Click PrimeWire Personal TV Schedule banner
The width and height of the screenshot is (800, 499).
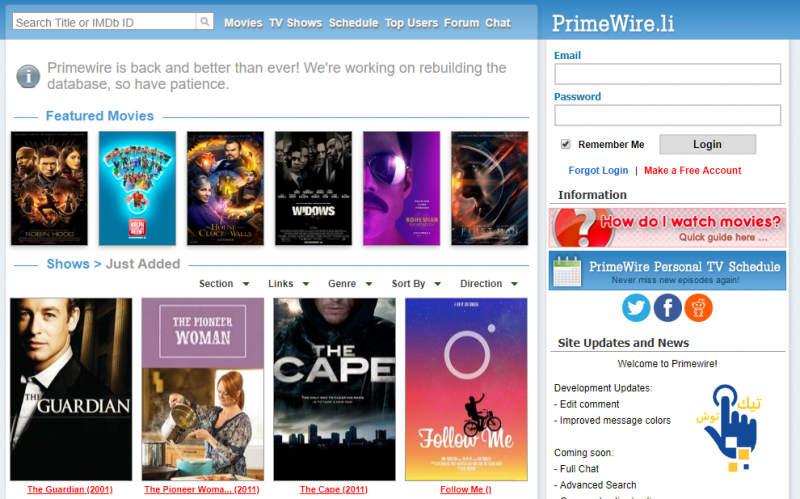click(667, 271)
